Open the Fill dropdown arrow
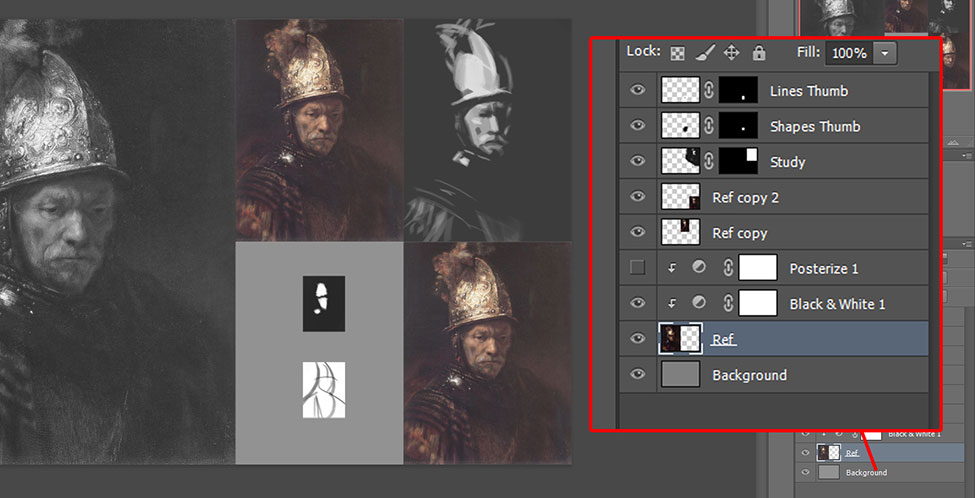 click(x=885, y=53)
